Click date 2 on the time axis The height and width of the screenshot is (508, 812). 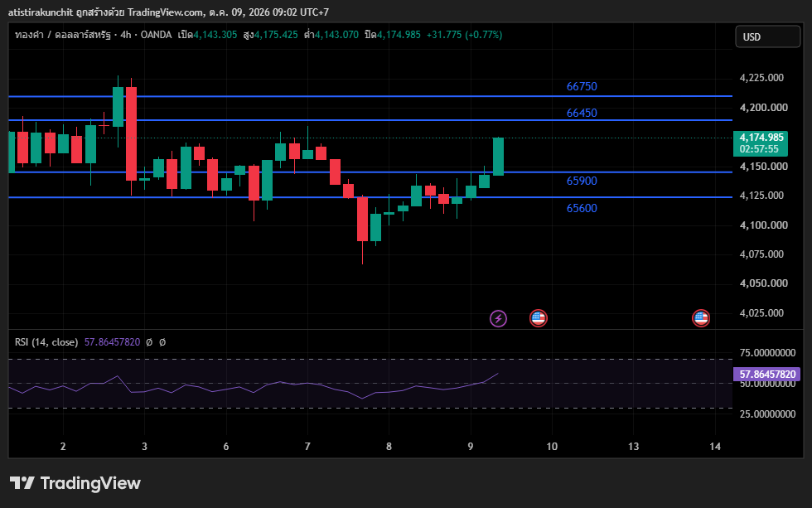tap(63, 447)
